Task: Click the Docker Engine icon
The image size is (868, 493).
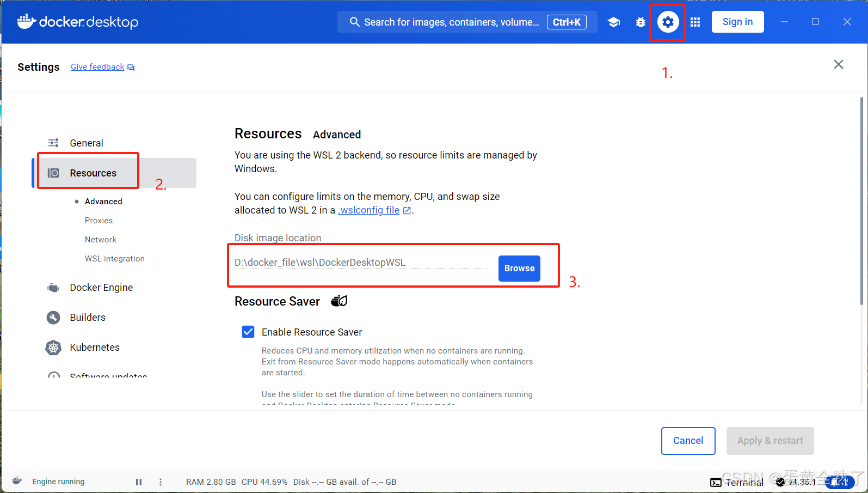Action: (53, 288)
